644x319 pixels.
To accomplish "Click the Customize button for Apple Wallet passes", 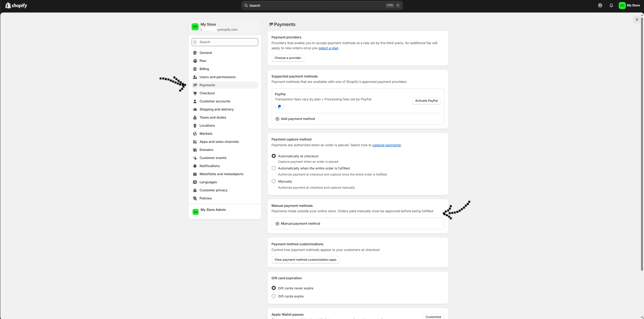I will click(x=433, y=317).
